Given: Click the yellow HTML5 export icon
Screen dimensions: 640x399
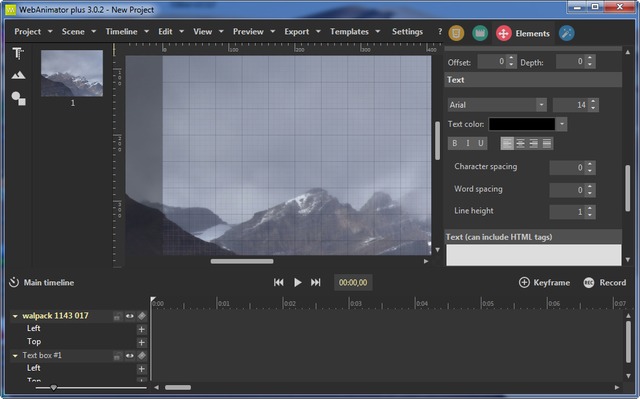Looking at the screenshot, I should [x=456, y=33].
